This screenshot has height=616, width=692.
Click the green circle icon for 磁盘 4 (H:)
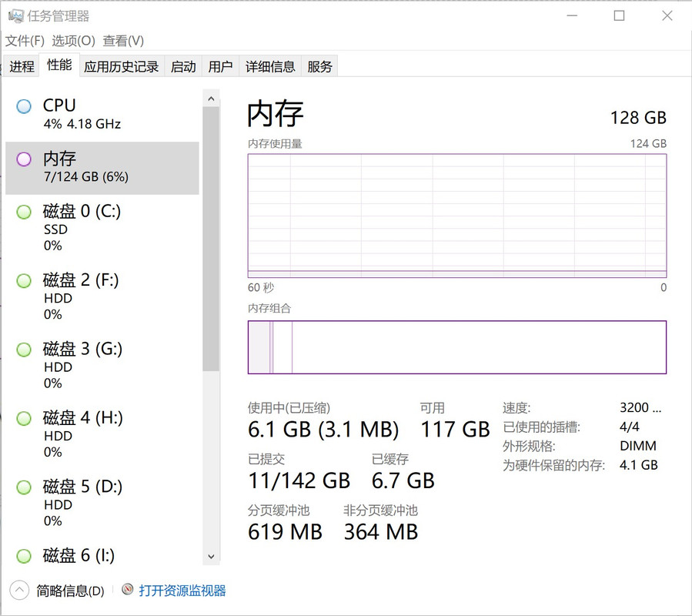tap(24, 419)
